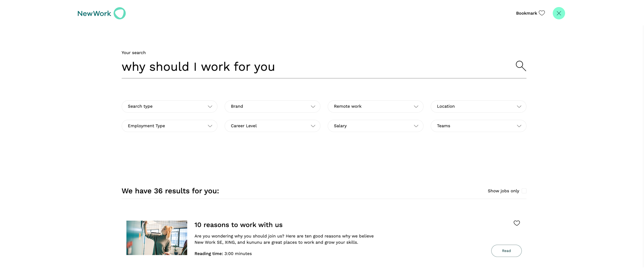Viewport: 644px width, 268px height.
Task: Click the Read button for the article
Action: 506,251
